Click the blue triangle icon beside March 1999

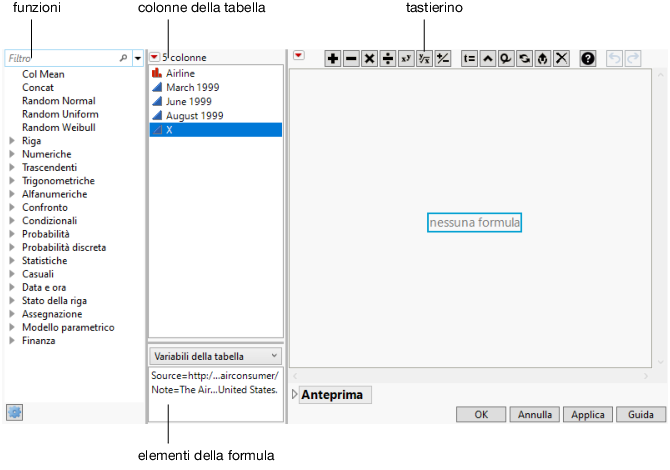coord(157,87)
